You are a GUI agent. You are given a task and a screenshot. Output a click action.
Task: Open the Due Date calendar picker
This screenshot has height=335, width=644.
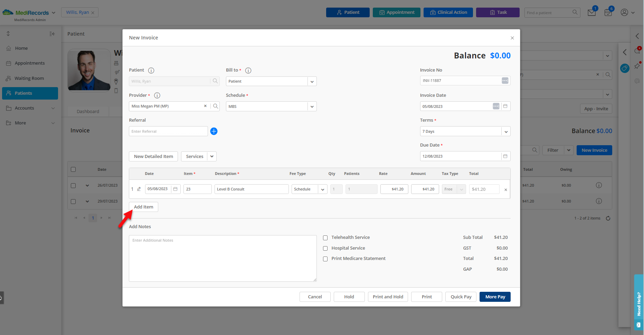(x=505, y=156)
